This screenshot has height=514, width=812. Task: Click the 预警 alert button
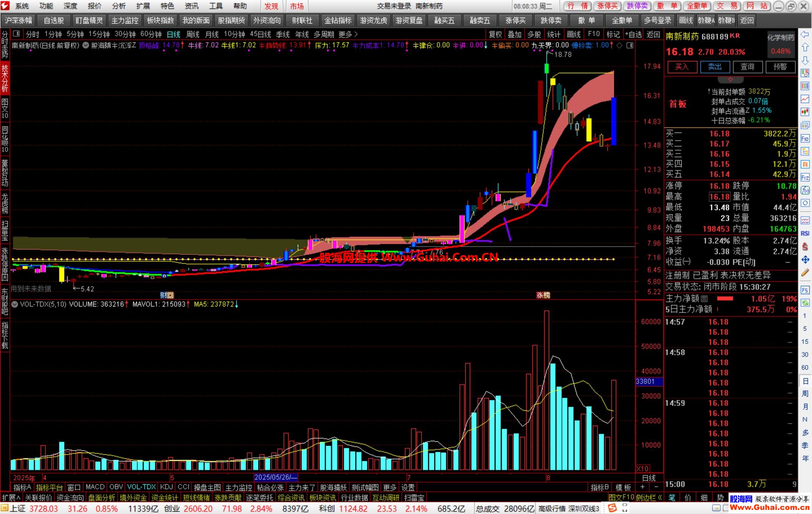[780, 67]
